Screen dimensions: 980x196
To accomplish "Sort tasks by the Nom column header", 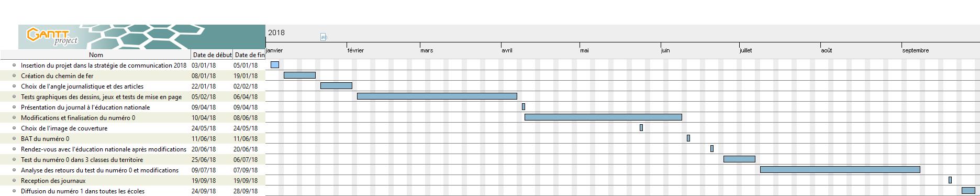I will click(96, 55).
